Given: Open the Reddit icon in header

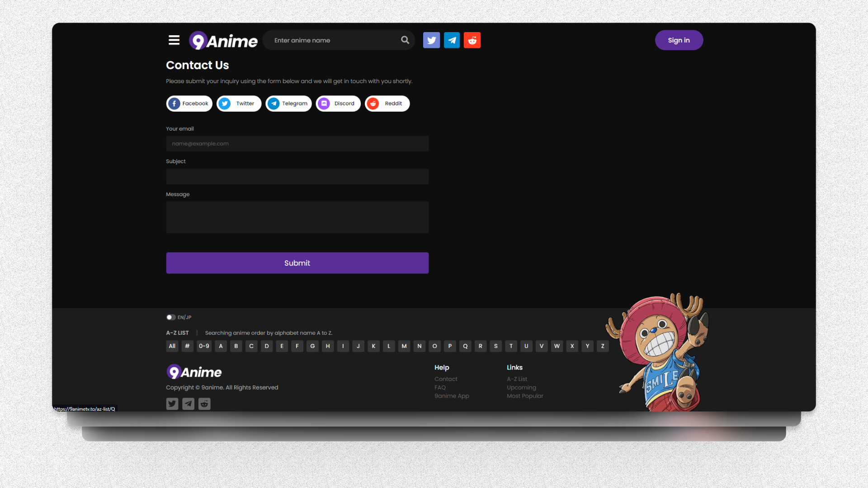Looking at the screenshot, I should coord(472,40).
